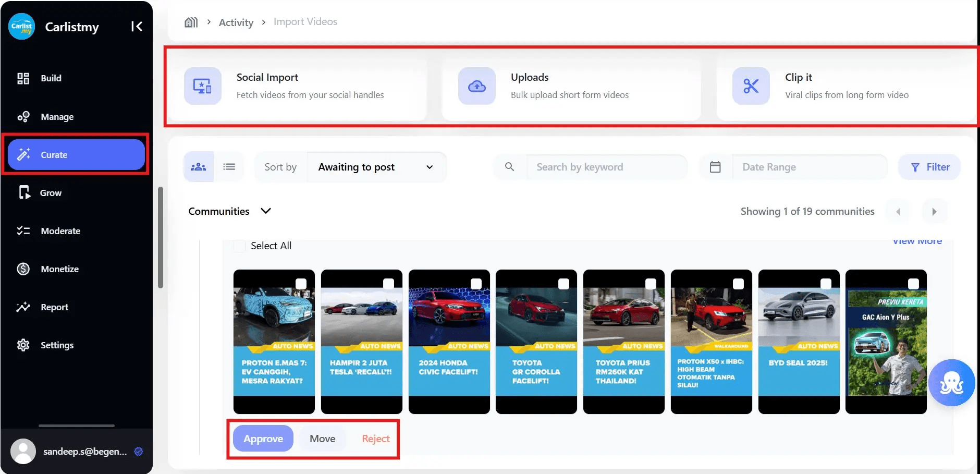Open the Toyota GR Corolla thumbnail
The image size is (980, 474).
tap(536, 342)
